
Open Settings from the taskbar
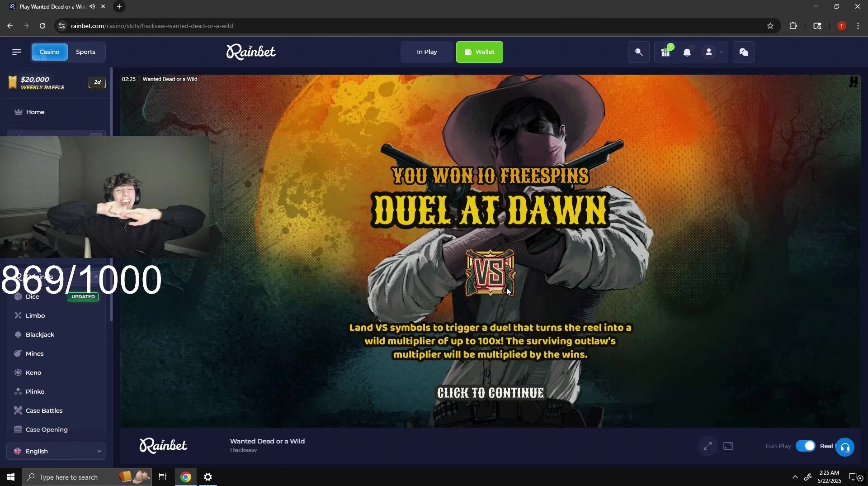pyautogui.click(x=208, y=477)
